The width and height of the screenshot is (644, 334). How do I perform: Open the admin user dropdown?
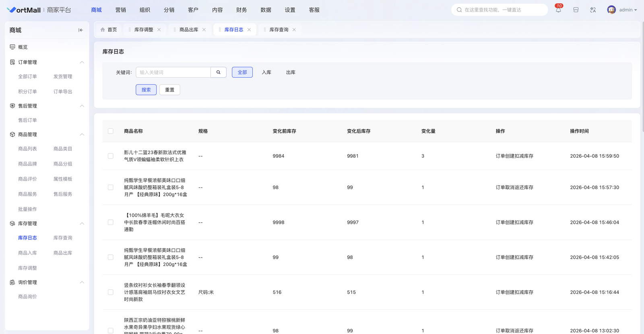[628, 10]
